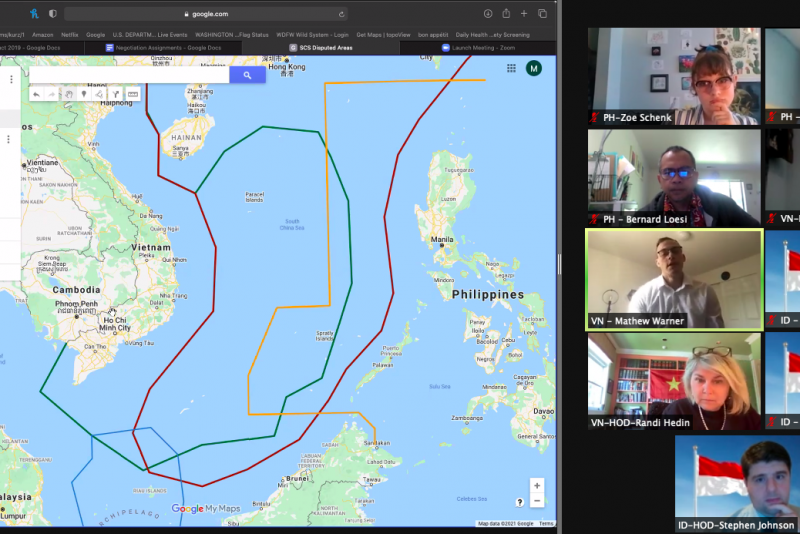Screen dimensions: 800x534
Task: Open the Google bookmark
Action: (95, 35)
